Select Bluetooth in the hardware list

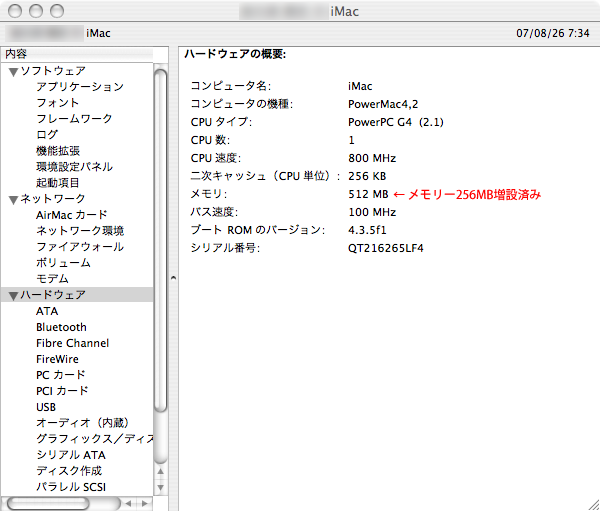(61, 327)
